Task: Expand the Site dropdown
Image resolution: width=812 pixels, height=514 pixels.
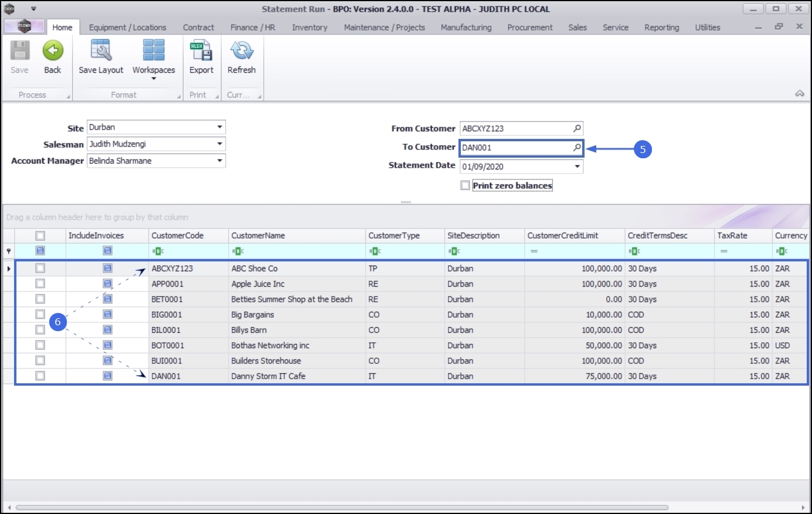Action: coord(219,127)
